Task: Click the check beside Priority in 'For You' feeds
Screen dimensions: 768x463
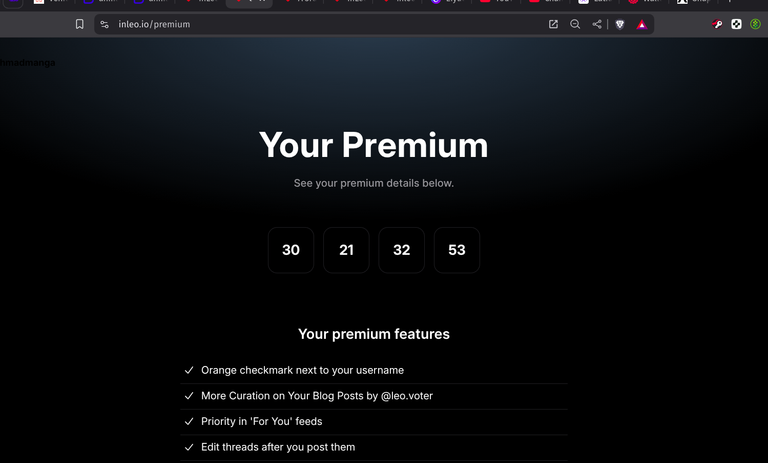Action: point(189,421)
